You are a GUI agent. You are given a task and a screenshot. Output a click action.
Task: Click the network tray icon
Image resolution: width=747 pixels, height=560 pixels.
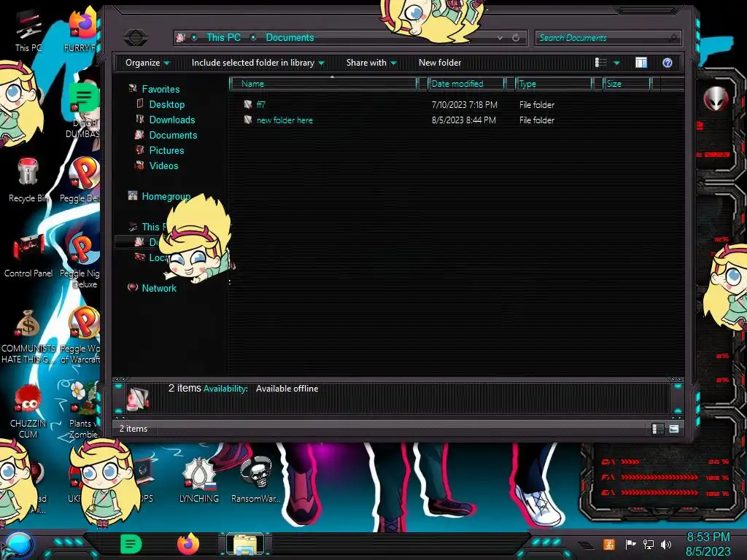click(649, 544)
